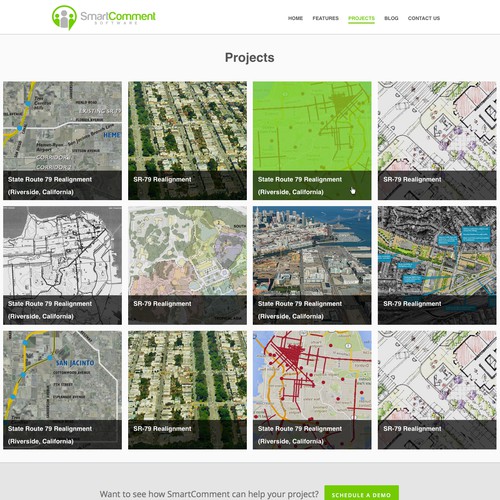
Task: Open the Blog menu item
Action: [391, 18]
